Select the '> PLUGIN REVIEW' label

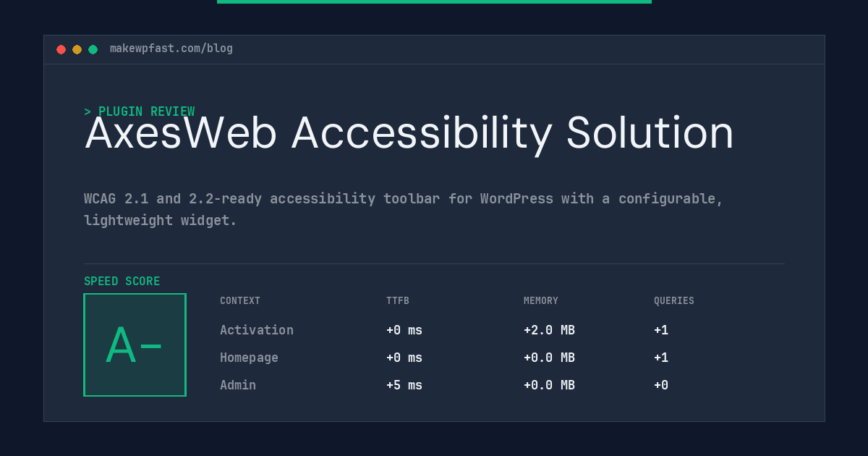139,111
